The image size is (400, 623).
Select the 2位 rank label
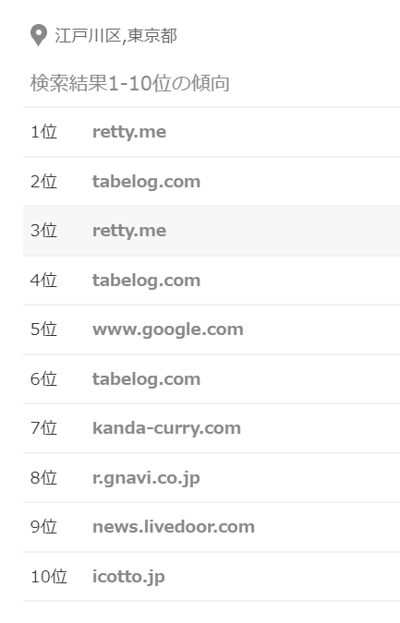(44, 182)
